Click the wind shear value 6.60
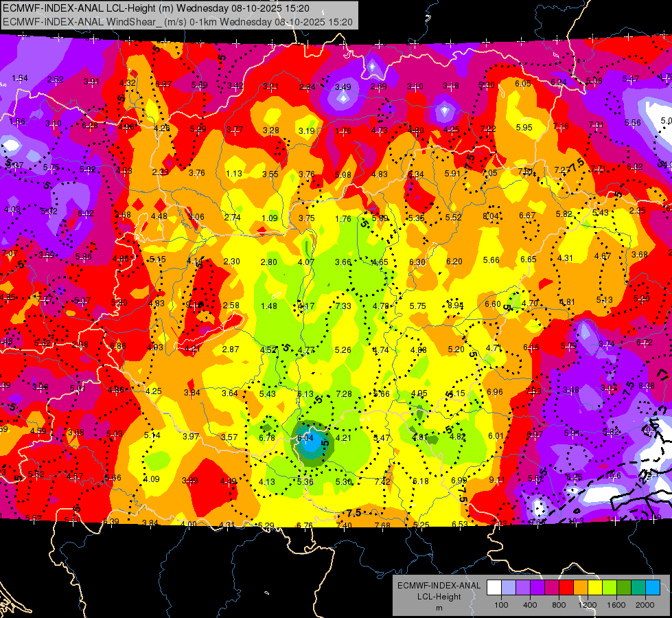Screen dimensions: 672x618 tap(492, 304)
